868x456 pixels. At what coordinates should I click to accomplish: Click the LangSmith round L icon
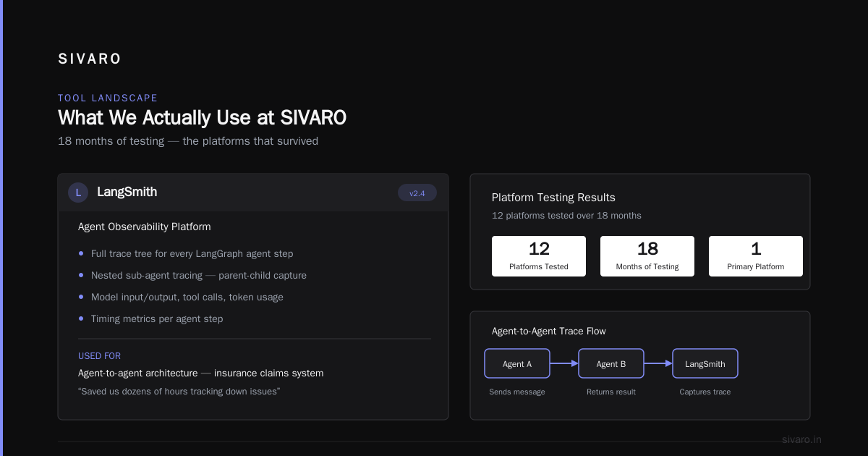pos(78,193)
